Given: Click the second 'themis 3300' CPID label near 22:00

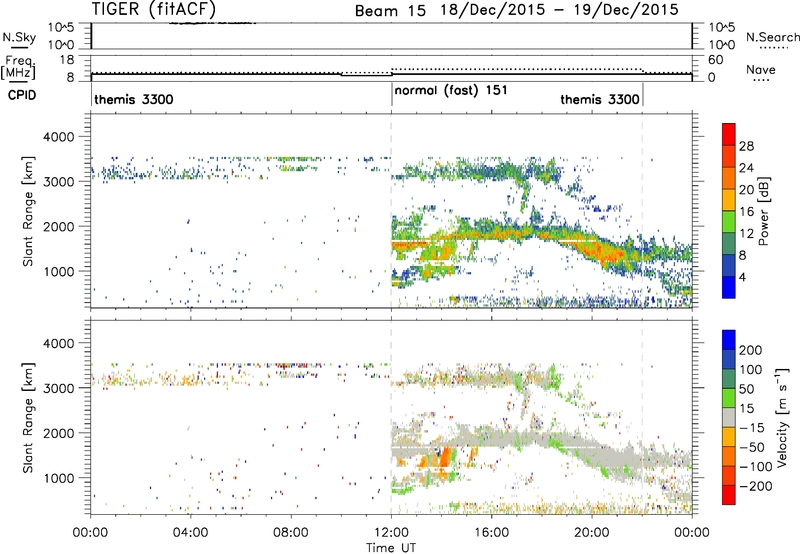Looking at the screenshot, I should coord(599,99).
